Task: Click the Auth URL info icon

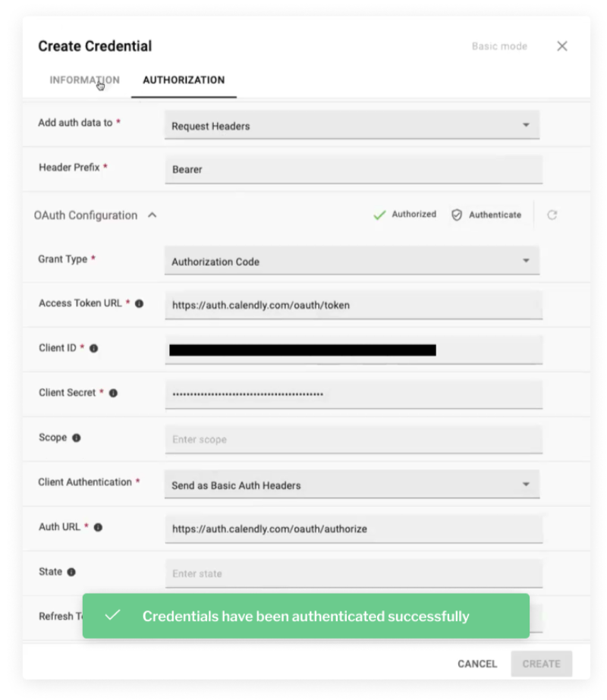Action: pyautogui.click(x=99, y=527)
